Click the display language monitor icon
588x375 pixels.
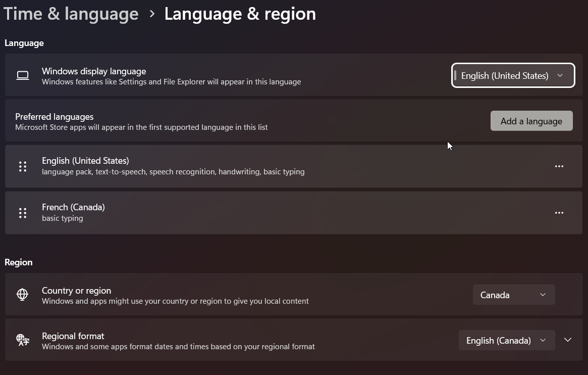click(x=22, y=75)
